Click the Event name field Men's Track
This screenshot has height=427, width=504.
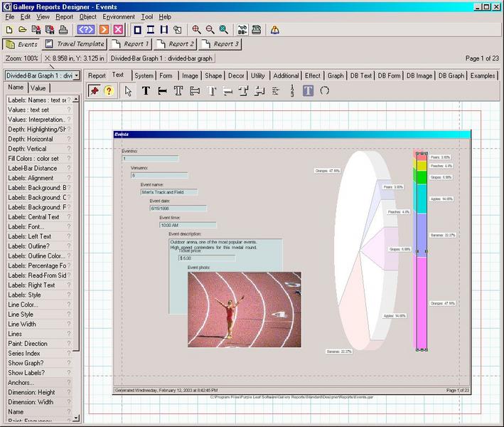click(169, 192)
